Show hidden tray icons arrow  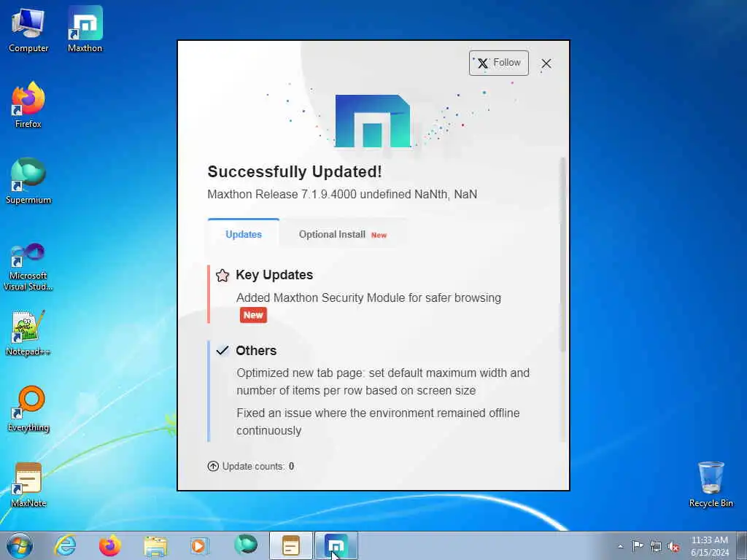pyautogui.click(x=620, y=546)
